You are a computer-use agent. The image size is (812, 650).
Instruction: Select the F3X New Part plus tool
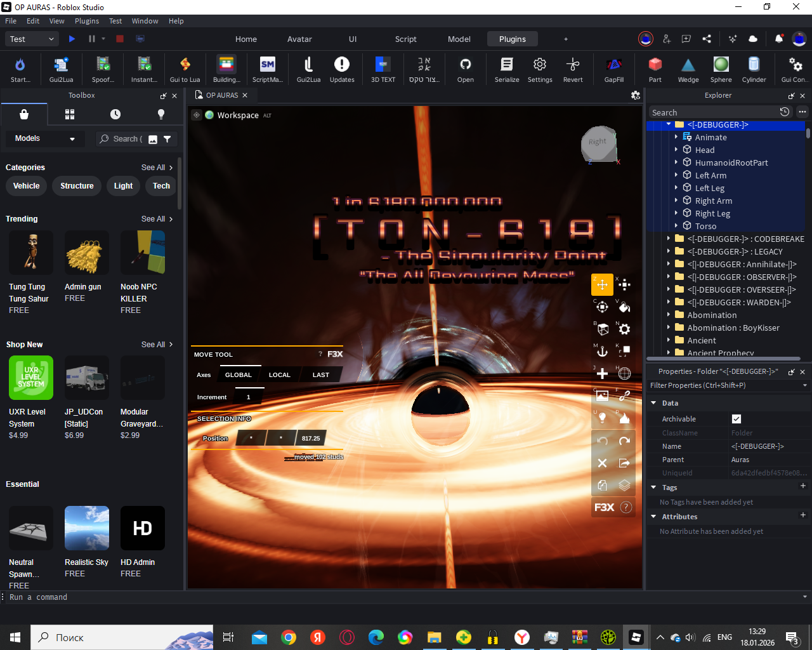(602, 373)
